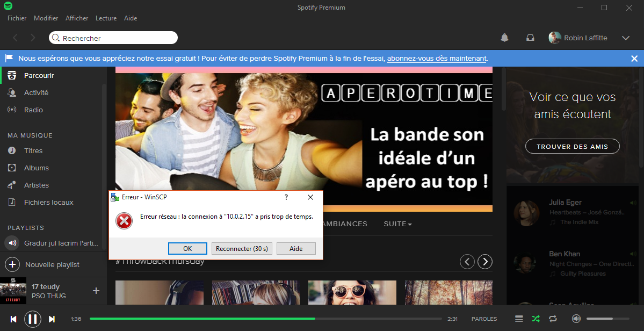Click speaker icon beside Gradur playlist

12,243
